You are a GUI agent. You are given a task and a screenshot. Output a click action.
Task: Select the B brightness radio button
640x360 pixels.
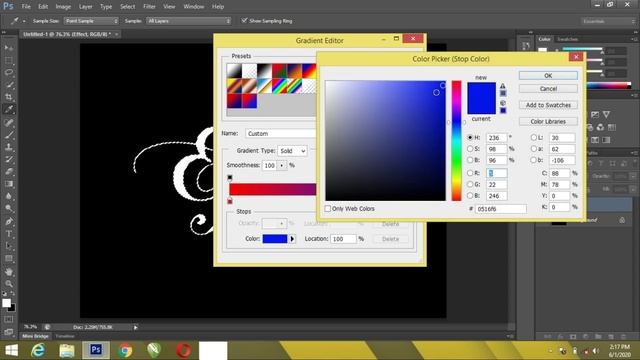(x=470, y=160)
